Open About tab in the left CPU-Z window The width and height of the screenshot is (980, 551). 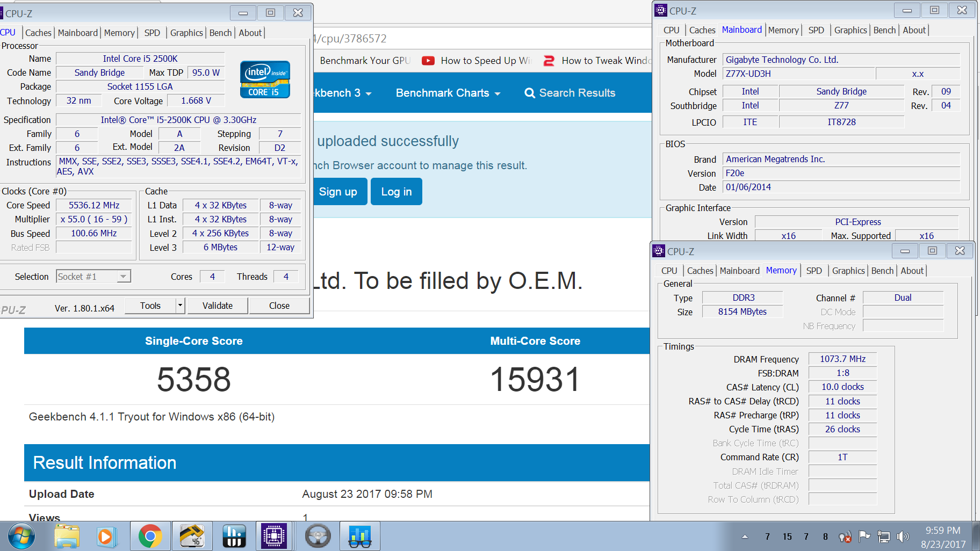point(250,33)
